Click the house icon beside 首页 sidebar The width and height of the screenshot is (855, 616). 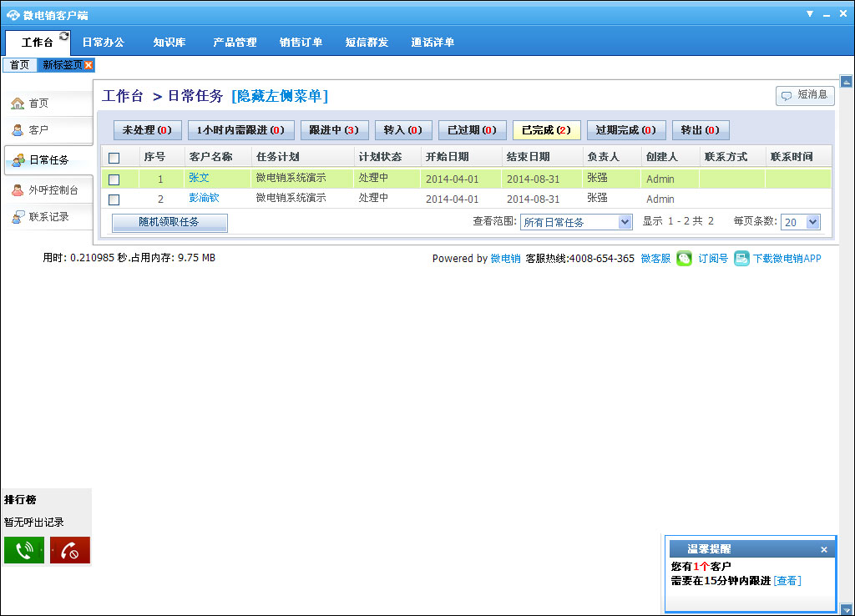18,103
